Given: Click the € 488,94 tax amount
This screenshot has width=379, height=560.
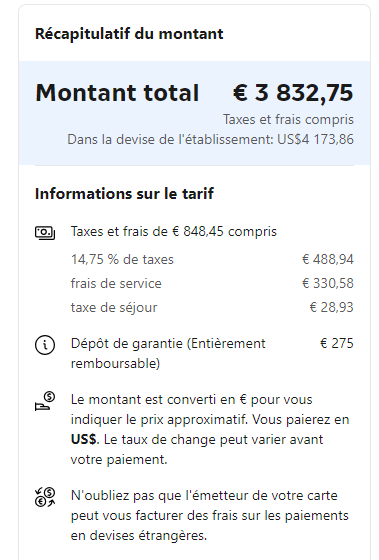Looking at the screenshot, I should tap(328, 259).
